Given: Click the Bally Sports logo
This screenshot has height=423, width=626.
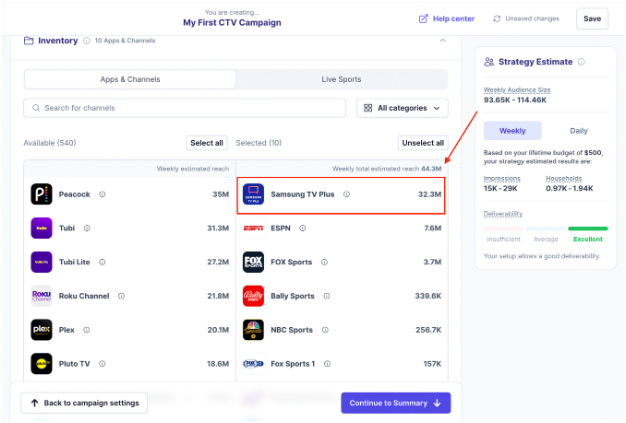Looking at the screenshot, I should [253, 296].
